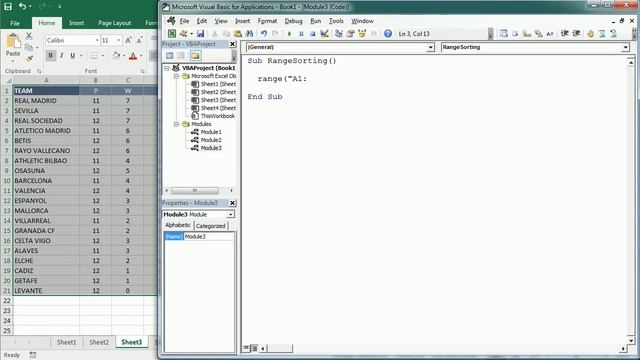
Task: Click the Paste clipboard icon in VBA toolbar
Action: point(238,34)
